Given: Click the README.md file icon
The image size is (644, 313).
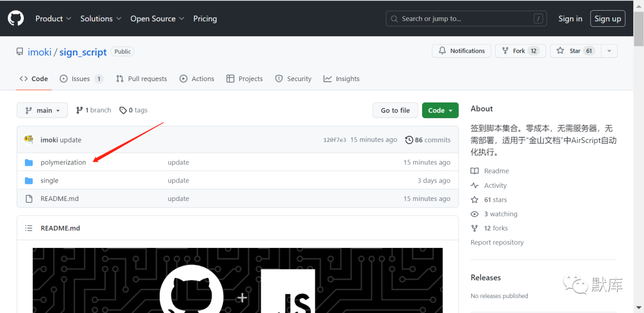Looking at the screenshot, I should [29, 199].
